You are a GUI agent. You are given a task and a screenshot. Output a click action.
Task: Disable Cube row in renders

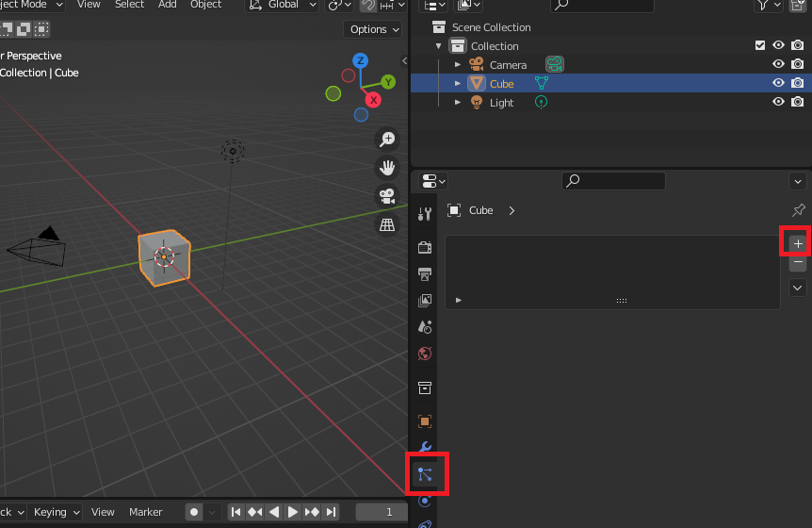pyautogui.click(x=798, y=83)
